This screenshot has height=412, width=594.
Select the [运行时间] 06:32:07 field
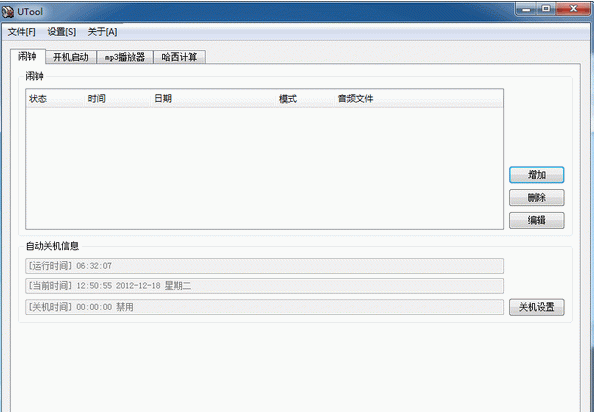[264, 266]
